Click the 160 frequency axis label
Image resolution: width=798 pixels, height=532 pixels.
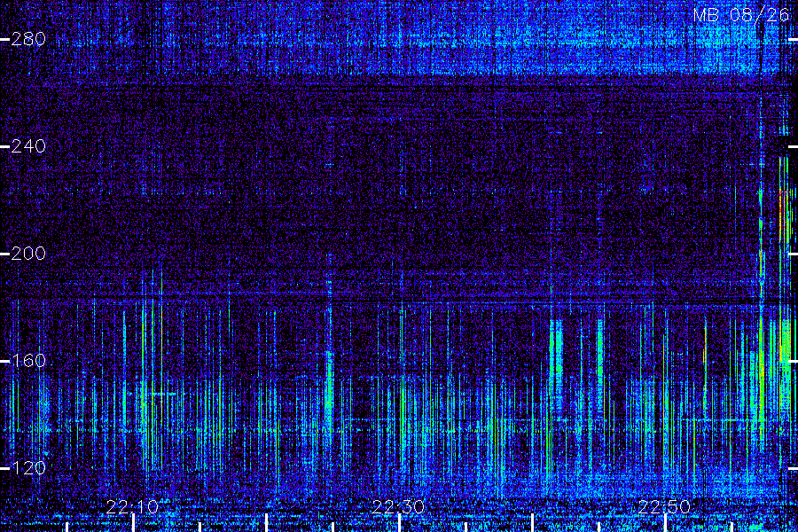(x=28, y=361)
